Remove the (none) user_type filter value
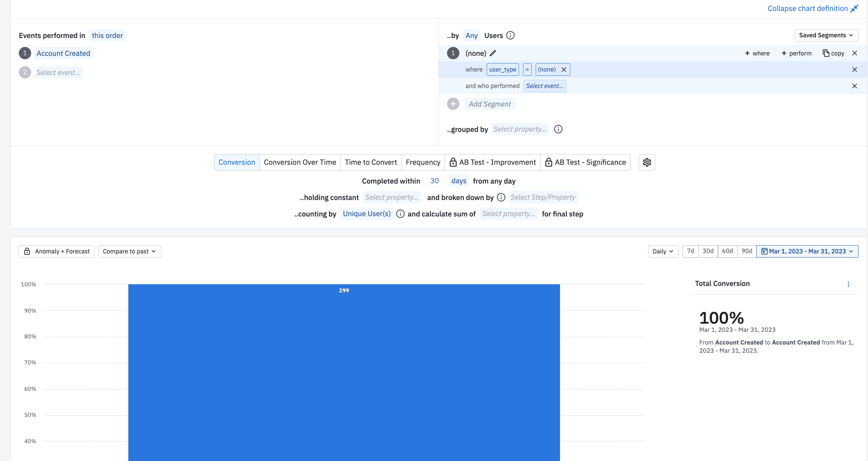868x461 pixels. tap(564, 70)
